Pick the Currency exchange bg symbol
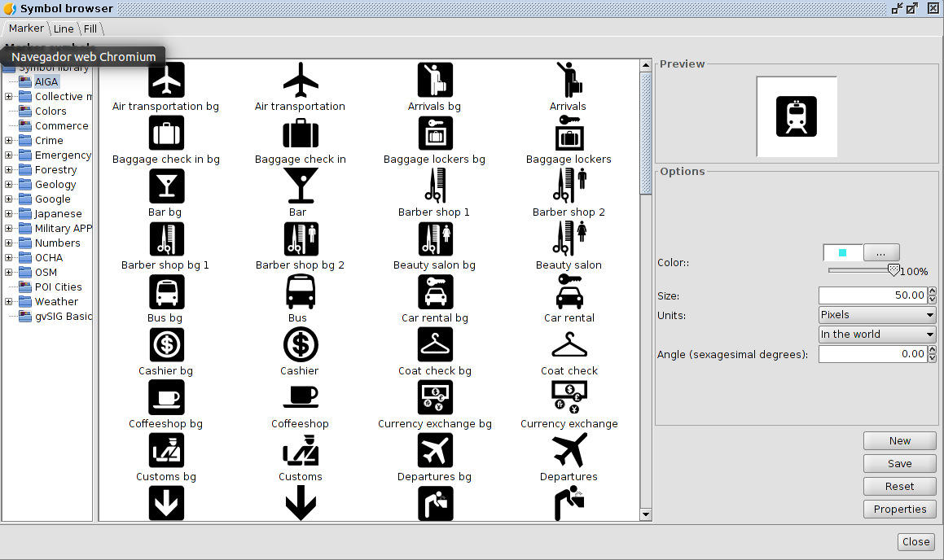The image size is (944, 560). coord(434,397)
